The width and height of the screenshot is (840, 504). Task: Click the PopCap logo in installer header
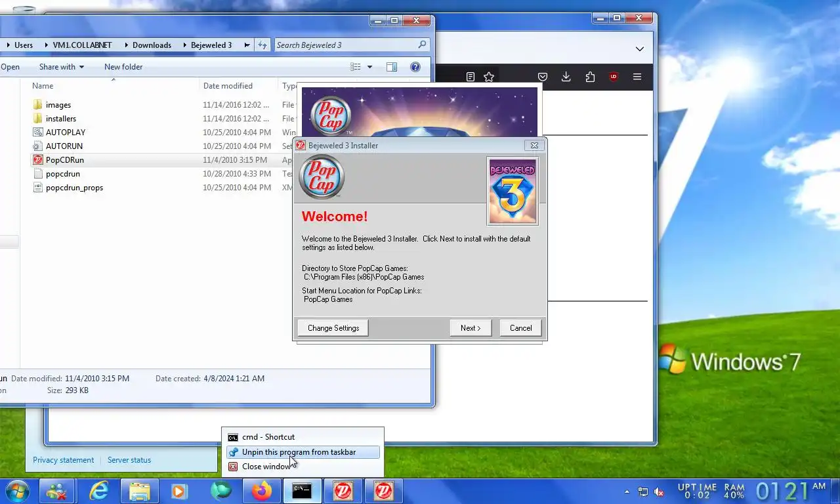point(322,177)
